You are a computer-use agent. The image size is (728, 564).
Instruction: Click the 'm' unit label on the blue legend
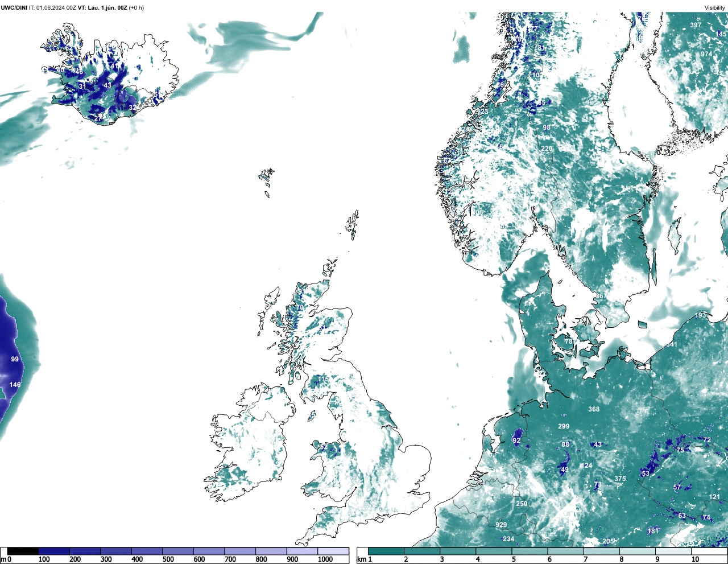click(x=3, y=559)
